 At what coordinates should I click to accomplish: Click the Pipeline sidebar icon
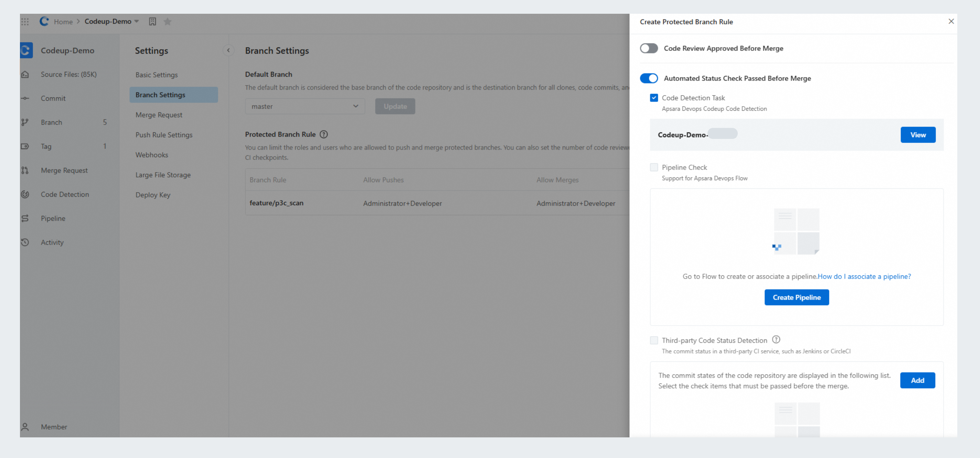25,218
